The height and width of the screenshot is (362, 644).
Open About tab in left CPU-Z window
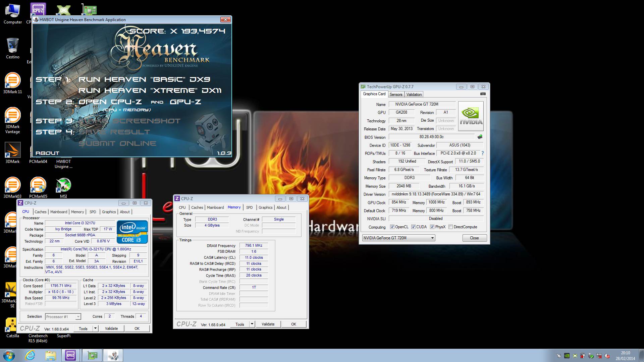[125, 212]
